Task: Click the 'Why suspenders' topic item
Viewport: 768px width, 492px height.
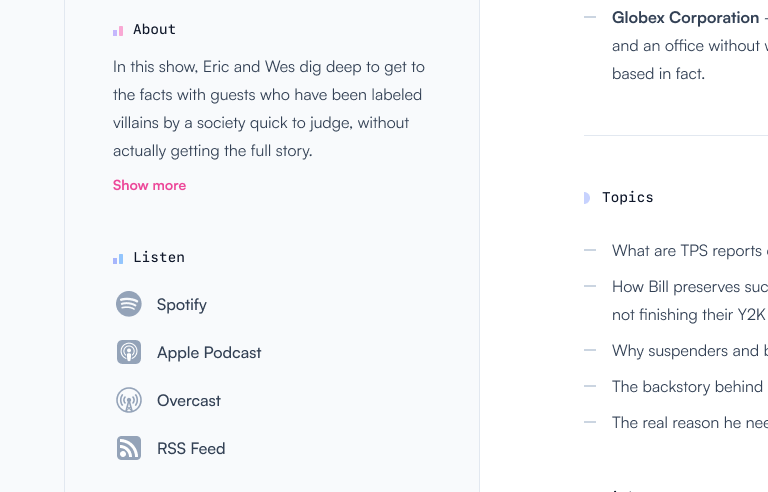Action: click(689, 351)
